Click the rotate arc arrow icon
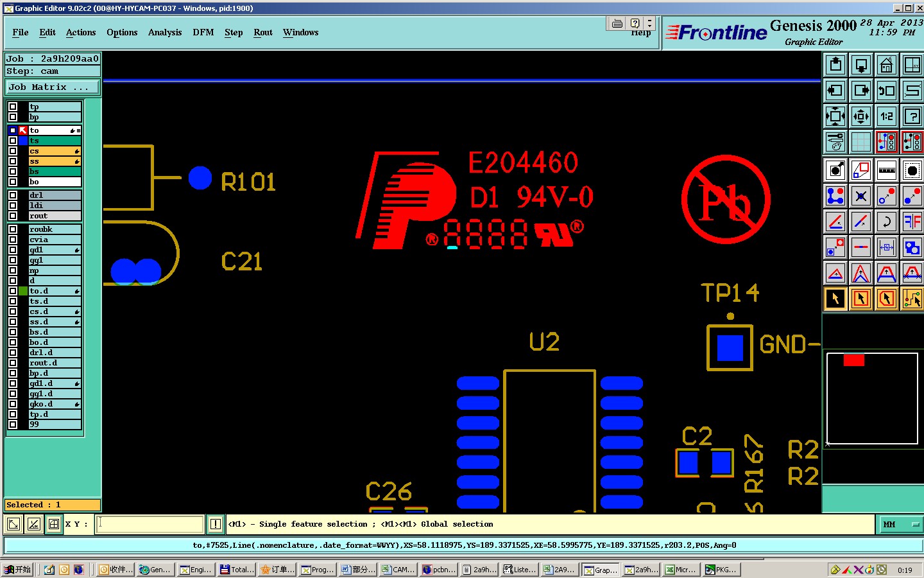 click(887, 222)
